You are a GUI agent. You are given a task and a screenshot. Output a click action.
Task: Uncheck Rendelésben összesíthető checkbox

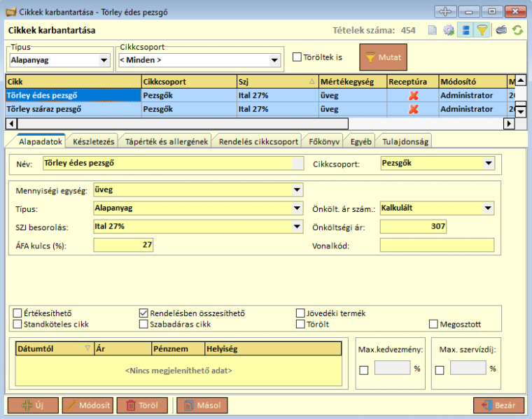coord(143,313)
